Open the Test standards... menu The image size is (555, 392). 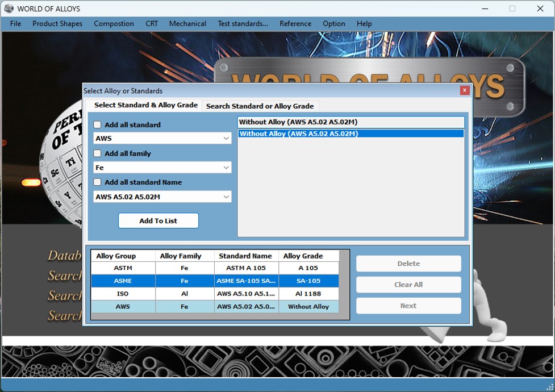243,24
